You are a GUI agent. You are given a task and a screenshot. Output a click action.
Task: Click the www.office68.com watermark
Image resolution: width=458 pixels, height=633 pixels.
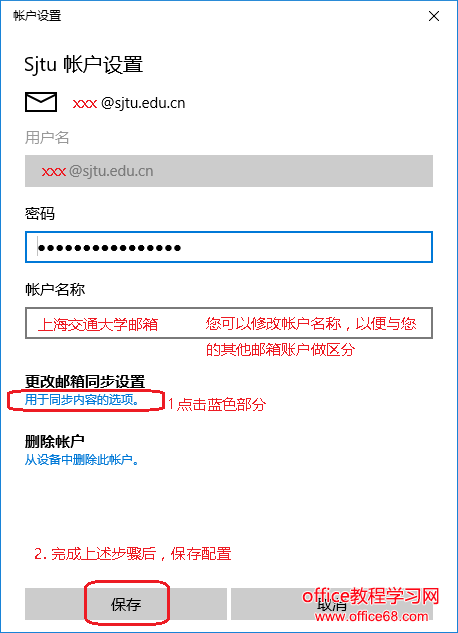(x=372, y=616)
